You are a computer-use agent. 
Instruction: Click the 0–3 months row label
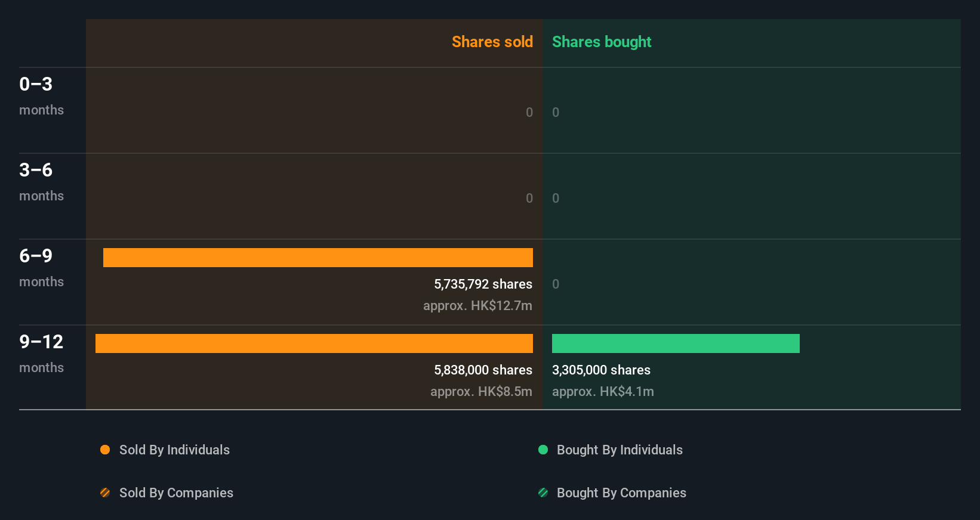pos(41,96)
